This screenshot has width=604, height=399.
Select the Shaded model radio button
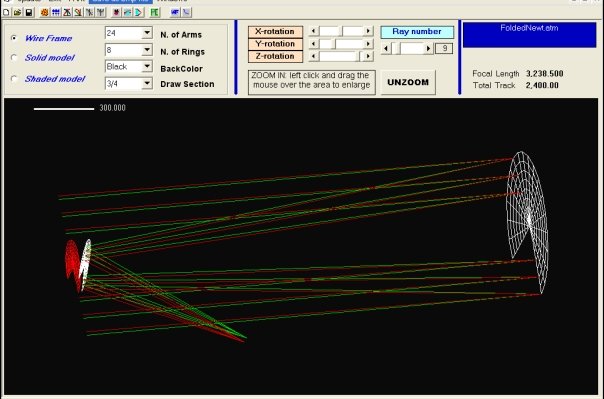(14, 79)
